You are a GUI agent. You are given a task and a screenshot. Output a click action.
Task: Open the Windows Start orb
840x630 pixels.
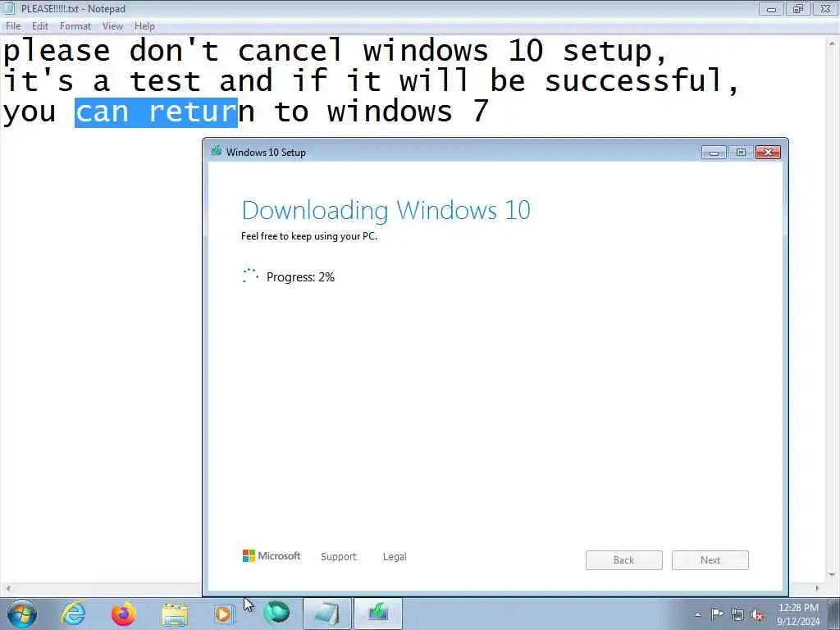point(22,614)
